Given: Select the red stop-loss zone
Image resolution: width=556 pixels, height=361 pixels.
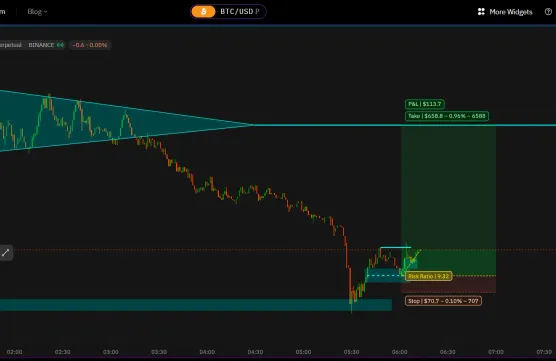Looking at the screenshot, I should coord(449,284).
